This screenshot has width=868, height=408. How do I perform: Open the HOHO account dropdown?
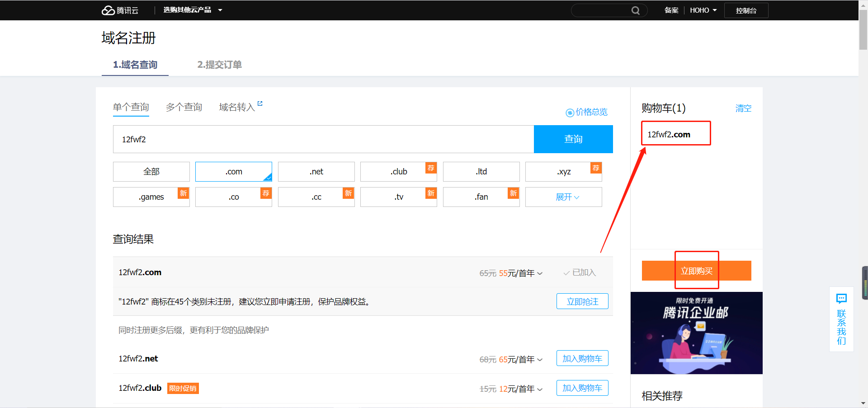(703, 10)
